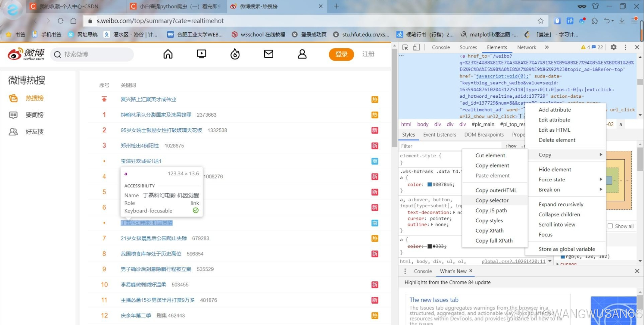Tick the Show all checkbox

(610, 226)
